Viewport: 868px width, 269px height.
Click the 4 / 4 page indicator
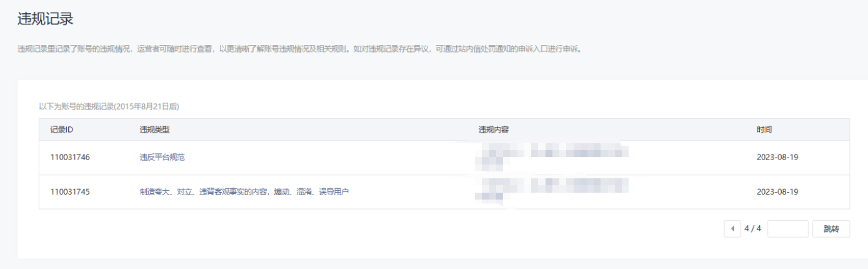click(x=752, y=229)
